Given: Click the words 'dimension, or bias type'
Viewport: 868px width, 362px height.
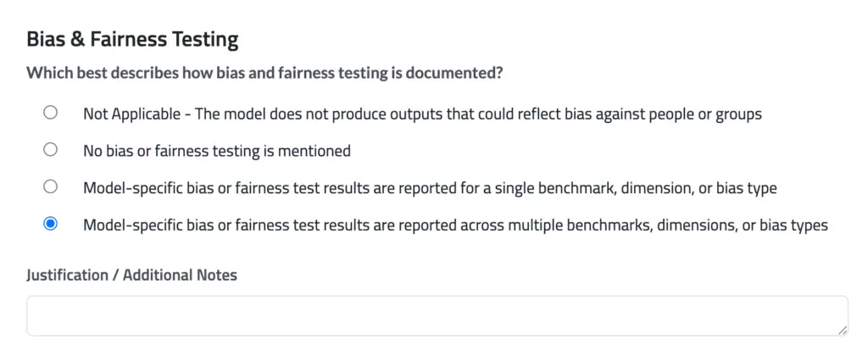Looking at the screenshot, I should tap(699, 188).
